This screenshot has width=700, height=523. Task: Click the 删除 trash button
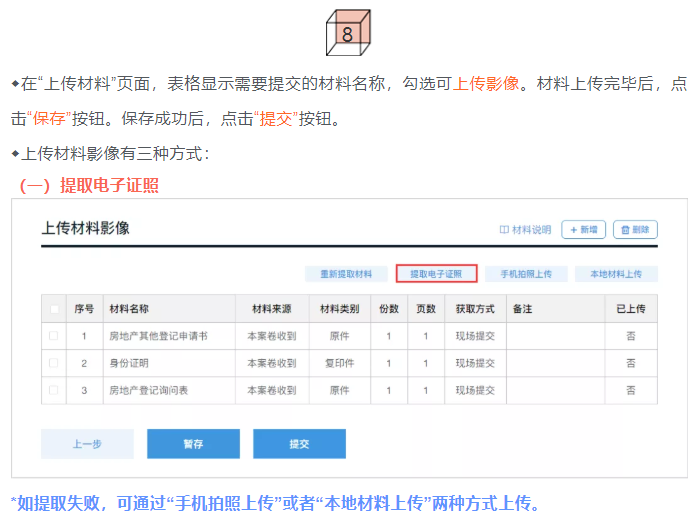(635, 229)
